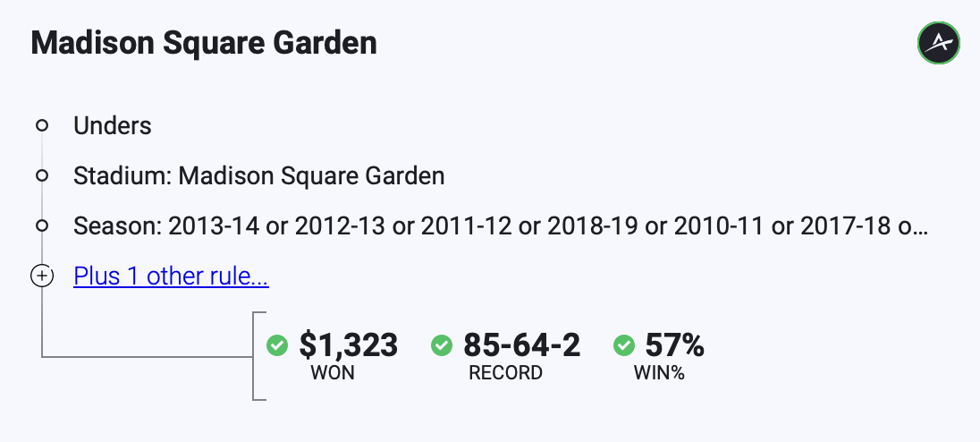Image resolution: width=980 pixels, height=442 pixels.
Task: Click the WON label
Action: pyautogui.click(x=333, y=373)
